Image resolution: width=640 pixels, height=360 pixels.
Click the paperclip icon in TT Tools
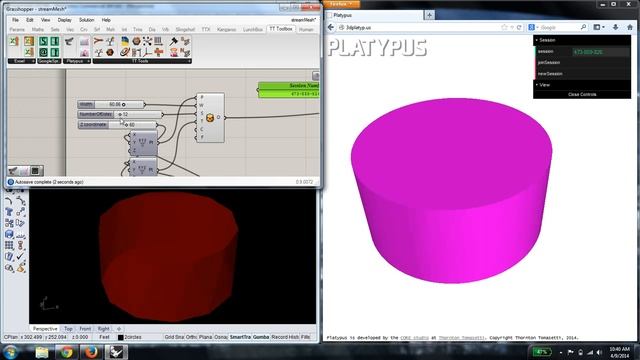tap(125, 52)
